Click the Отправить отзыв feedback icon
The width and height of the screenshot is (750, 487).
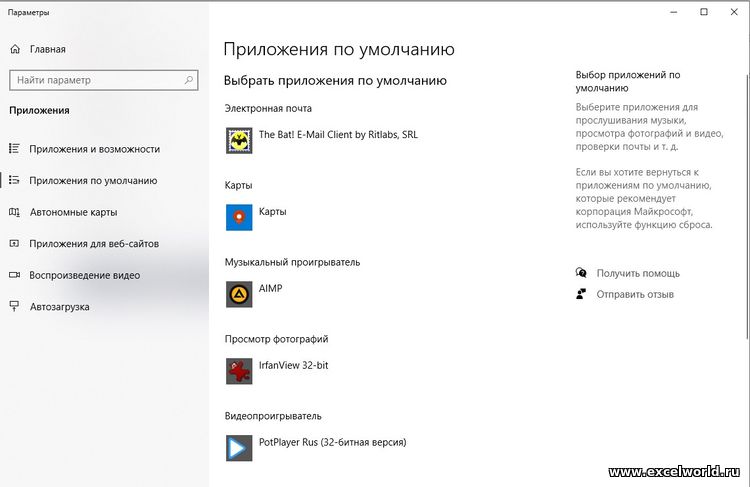581,294
